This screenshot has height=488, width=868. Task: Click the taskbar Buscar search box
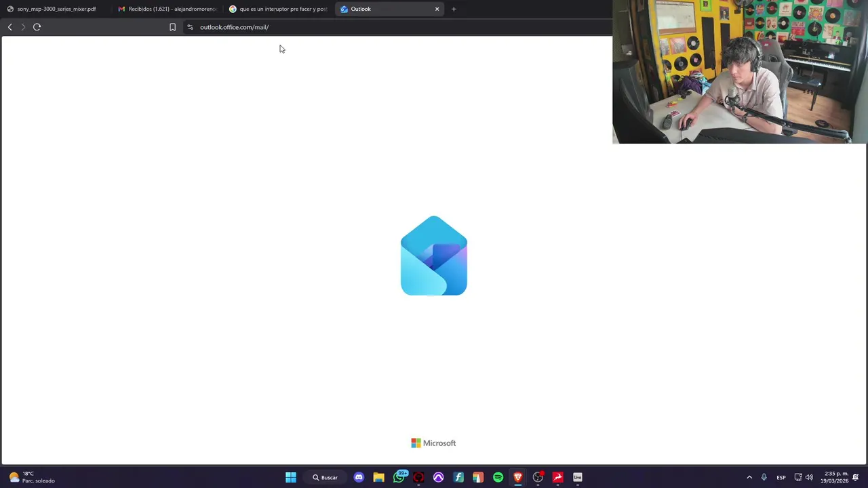325,477
